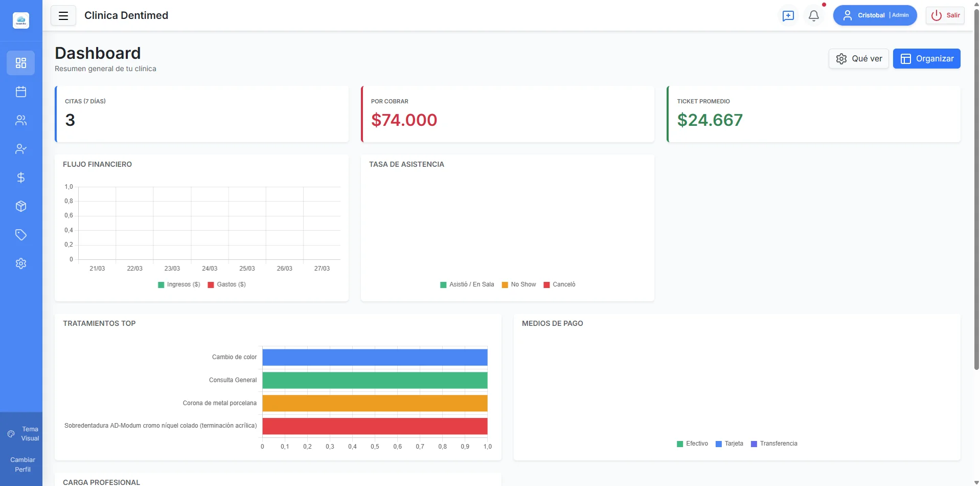Viewport: 980px width, 486px height.
Task: Open the Inventory box icon in sidebar
Action: coord(20,206)
